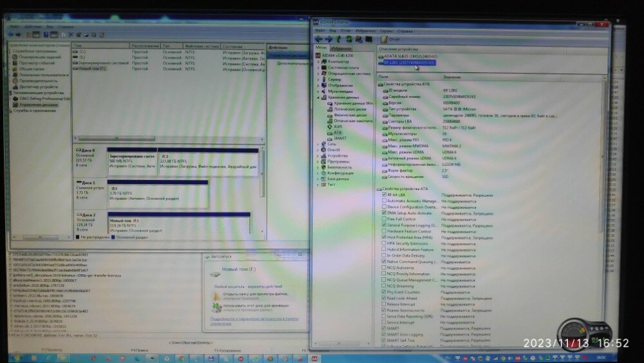Screen dimensions: 644x363
Task: Toggle SMART Error Logging checkbox
Action: click(x=384, y=334)
